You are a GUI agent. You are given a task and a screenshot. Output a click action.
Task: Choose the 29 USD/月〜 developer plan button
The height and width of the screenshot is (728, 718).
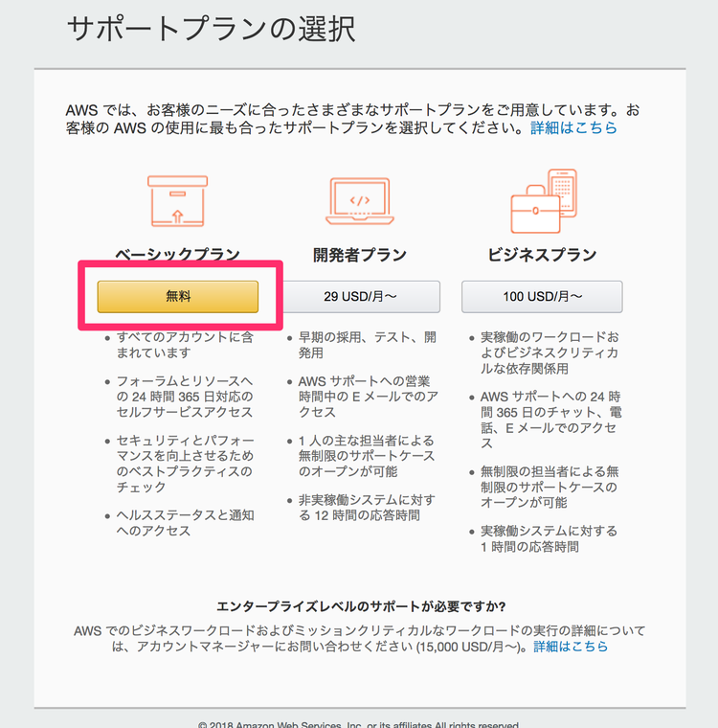(x=360, y=297)
